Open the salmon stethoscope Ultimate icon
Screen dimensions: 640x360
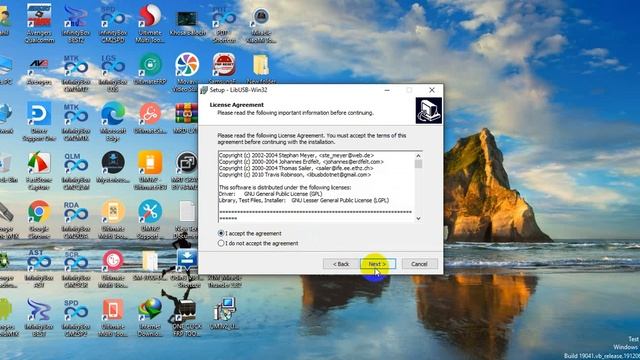pos(150,118)
